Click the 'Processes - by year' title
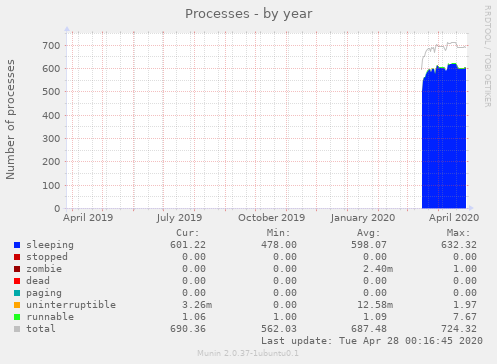 249,14
